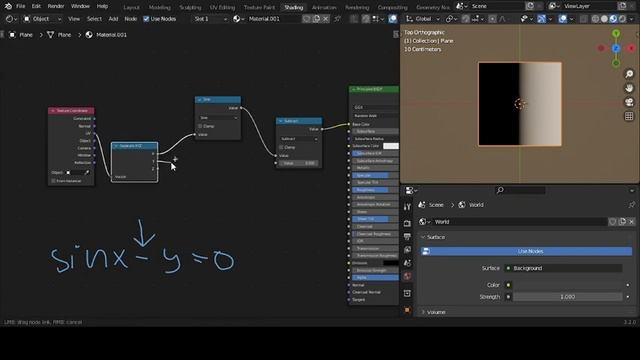Toggle the Use Nodes checkbox

(x=146, y=19)
